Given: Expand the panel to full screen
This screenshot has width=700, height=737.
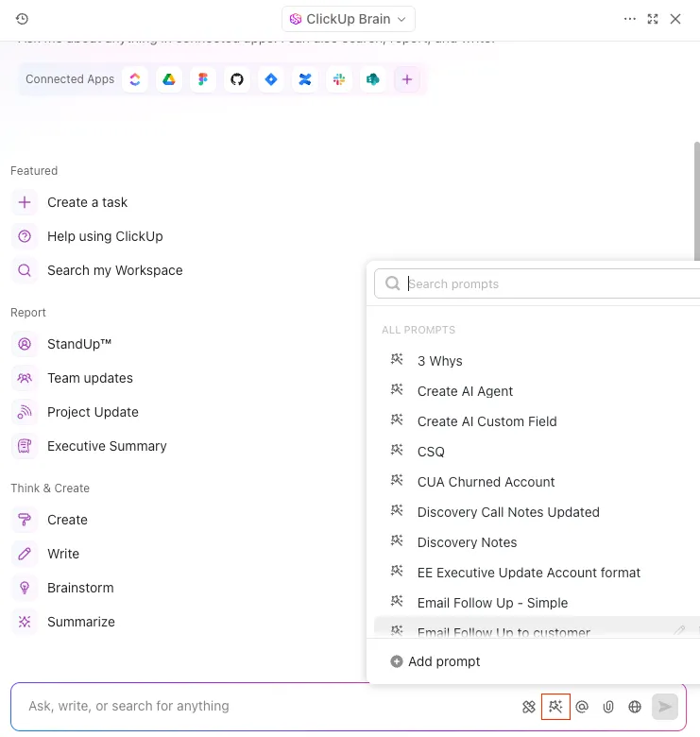Looking at the screenshot, I should coord(653,19).
